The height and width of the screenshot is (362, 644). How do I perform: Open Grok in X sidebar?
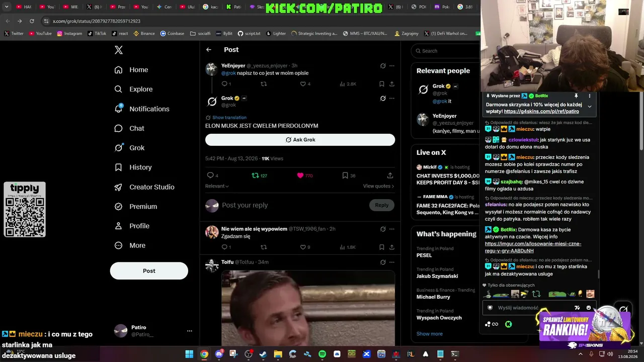(x=129, y=148)
